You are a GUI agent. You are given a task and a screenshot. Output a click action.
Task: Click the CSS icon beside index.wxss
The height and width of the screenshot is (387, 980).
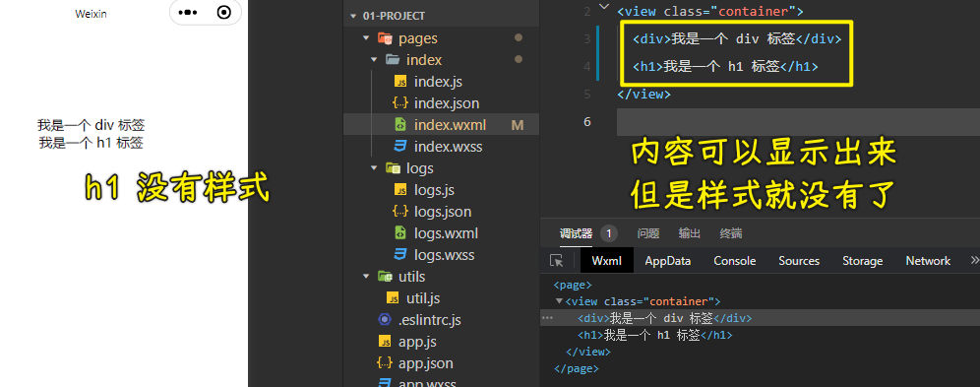pyautogui.click(x=400, y=147)
